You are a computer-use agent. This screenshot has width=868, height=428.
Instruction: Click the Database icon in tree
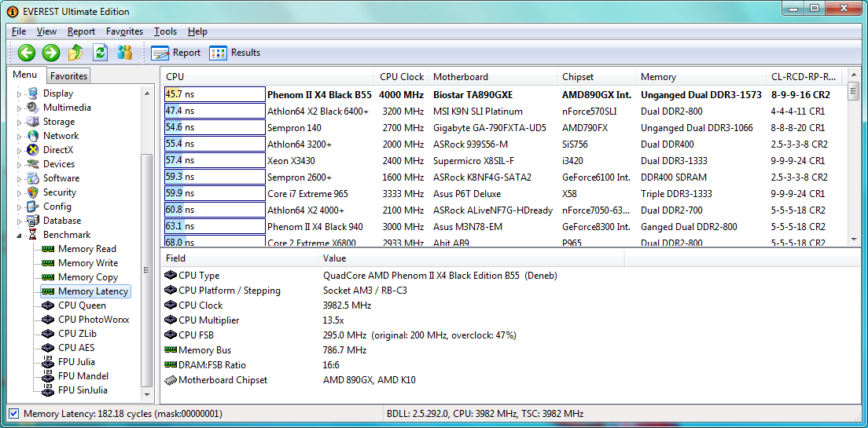point(33,221)
